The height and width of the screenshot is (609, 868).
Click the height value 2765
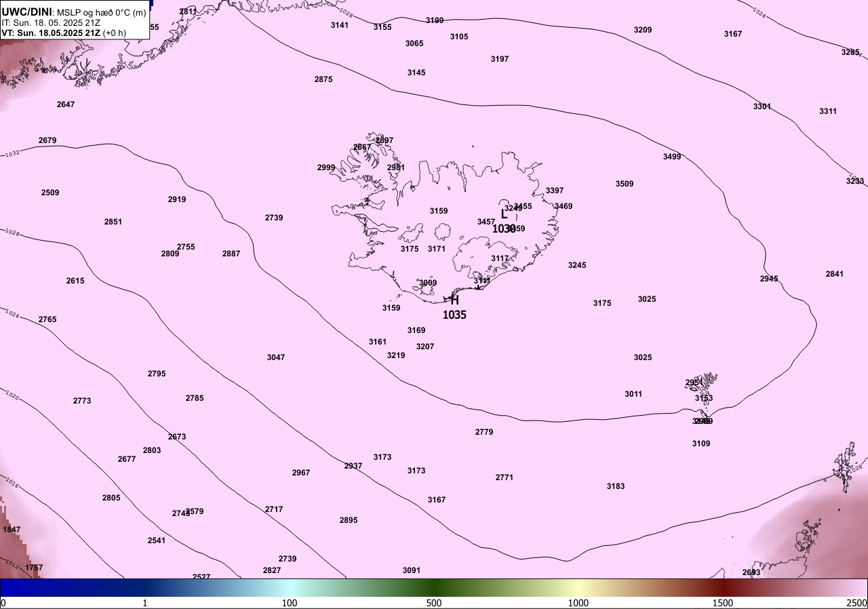click(x=47, y=319)
